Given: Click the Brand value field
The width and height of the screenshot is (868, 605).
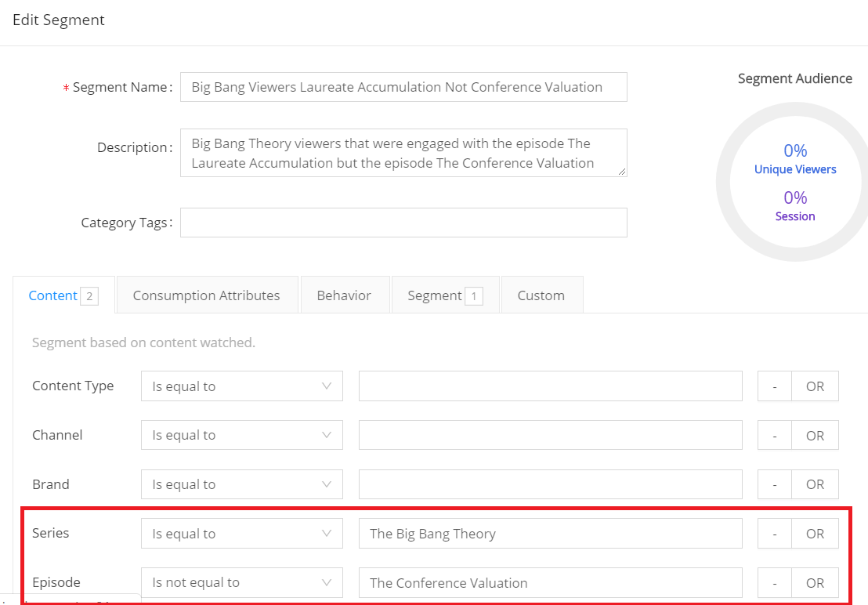Looking at the screenshot, I should tap(550, 484).
